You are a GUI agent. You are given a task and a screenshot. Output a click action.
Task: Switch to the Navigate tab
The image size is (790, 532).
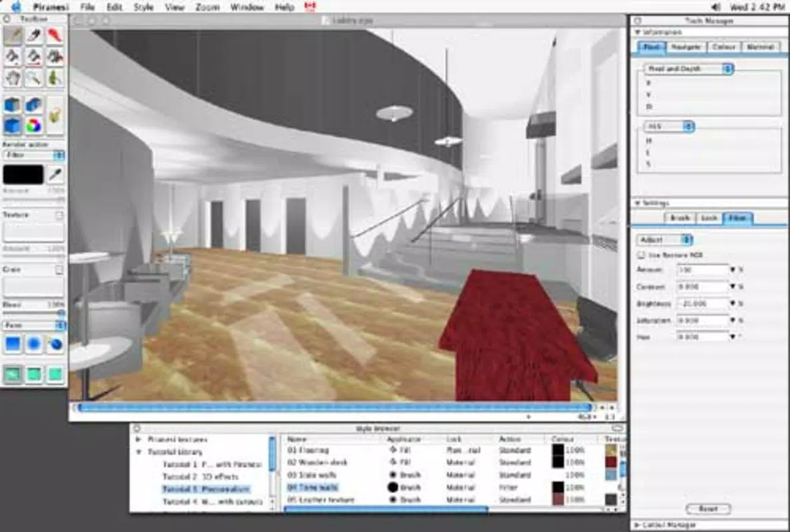(x=686, y=47)
